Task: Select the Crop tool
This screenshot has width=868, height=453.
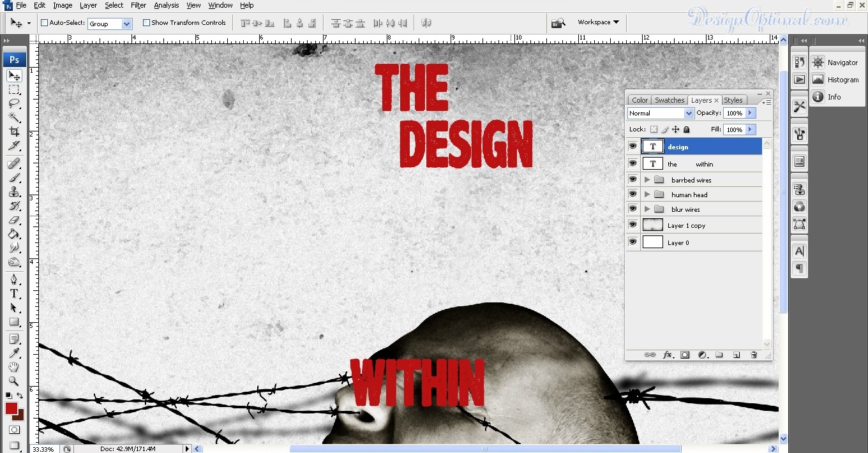Action: click(x=14, y=132)
